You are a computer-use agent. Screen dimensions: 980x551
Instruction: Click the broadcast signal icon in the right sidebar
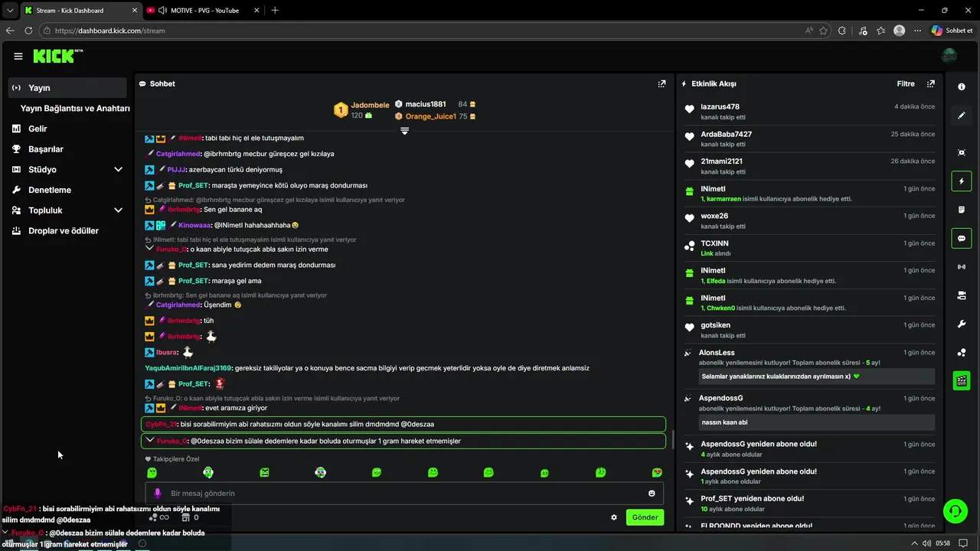pyautogui.click(x=962, y=267)
